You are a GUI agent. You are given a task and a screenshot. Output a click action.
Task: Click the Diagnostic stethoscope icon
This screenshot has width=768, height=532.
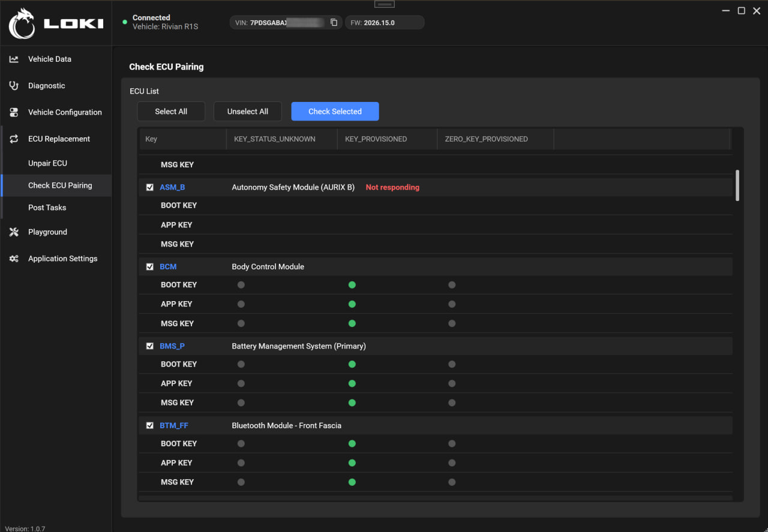click(14, 86)
